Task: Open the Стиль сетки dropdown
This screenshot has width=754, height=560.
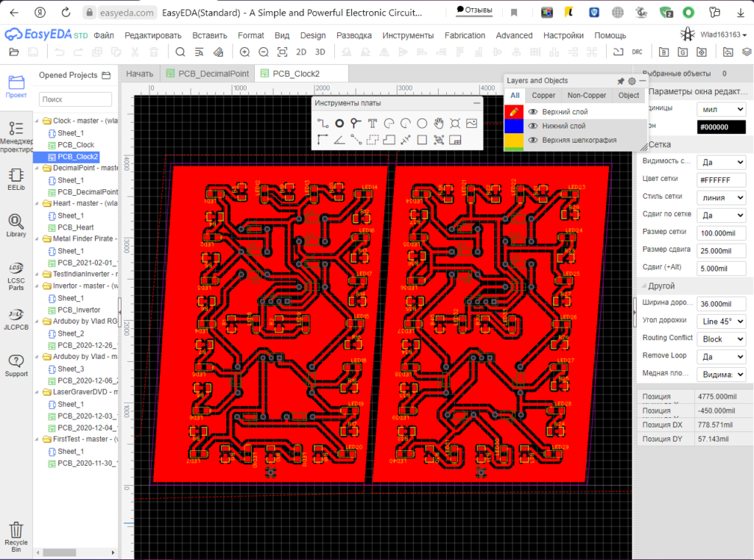Action: point(721,197)
